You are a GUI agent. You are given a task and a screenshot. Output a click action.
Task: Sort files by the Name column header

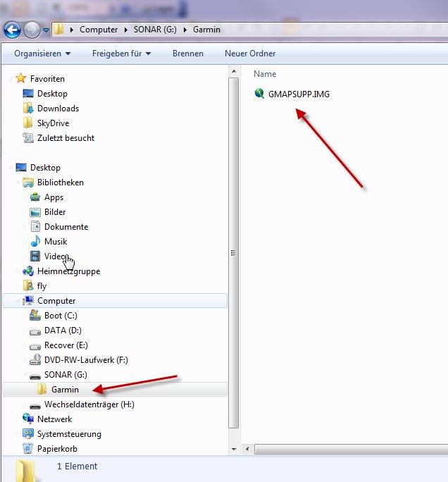(x=265, y=74)
